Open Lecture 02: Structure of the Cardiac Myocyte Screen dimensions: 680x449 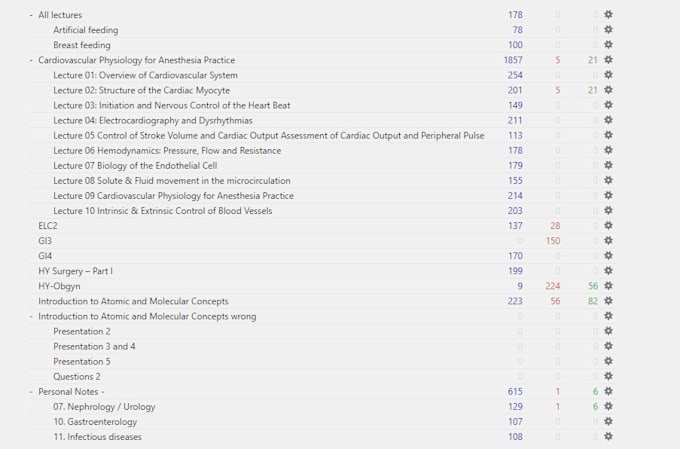141,90
